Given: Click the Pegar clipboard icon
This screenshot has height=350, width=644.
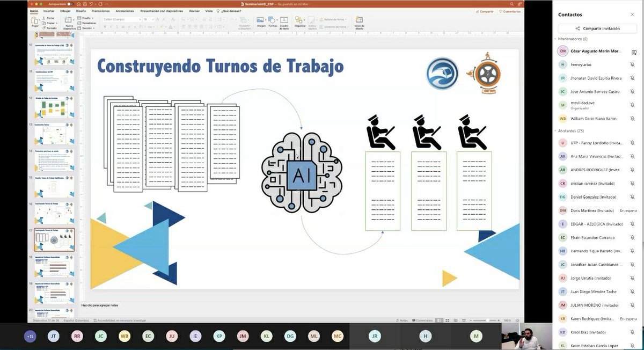Looking at the screenshot, I should 35,21.
